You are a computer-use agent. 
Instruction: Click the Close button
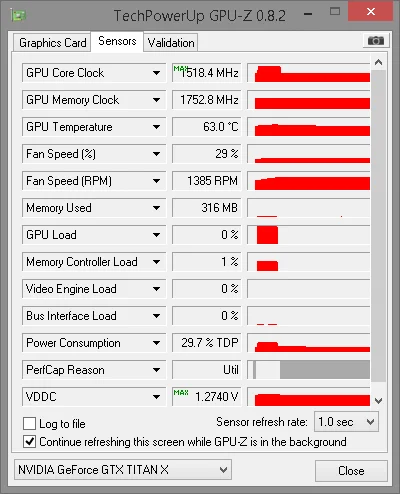[x=351, y=471]
